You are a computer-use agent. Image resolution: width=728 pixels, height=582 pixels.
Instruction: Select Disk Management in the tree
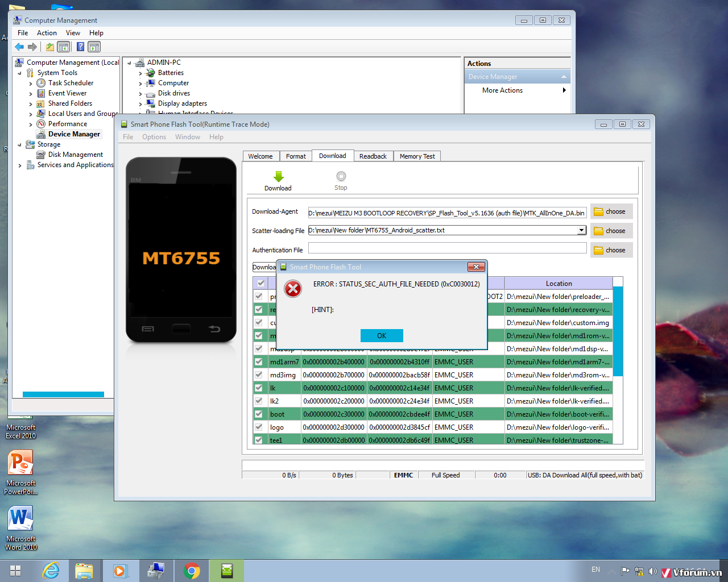click(x=76, y=155)
